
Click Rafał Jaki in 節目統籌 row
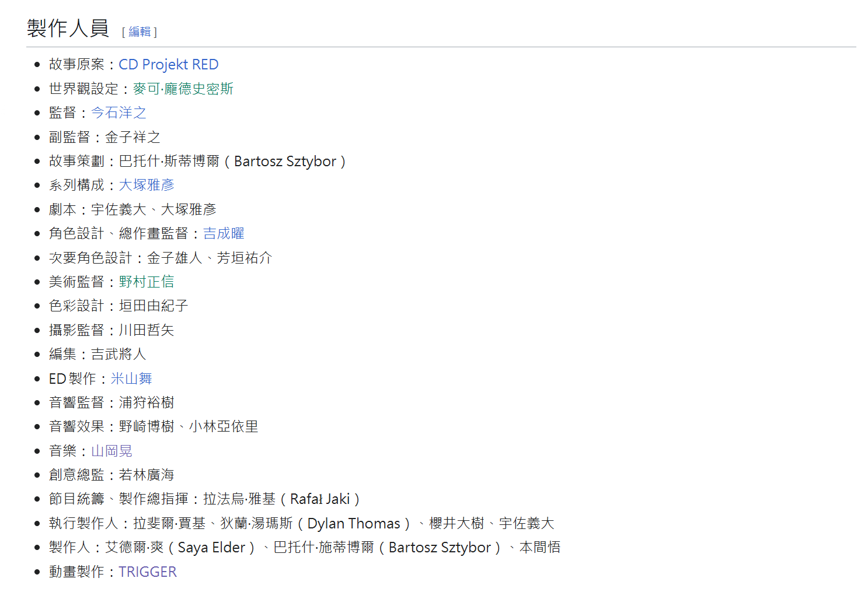pos(320,499)
